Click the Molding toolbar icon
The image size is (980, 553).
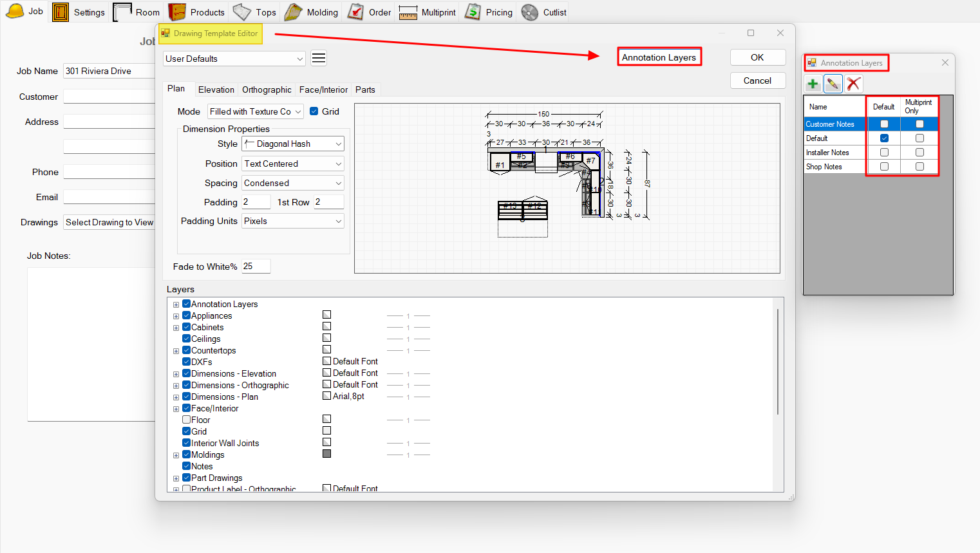[x=294, y=12]
